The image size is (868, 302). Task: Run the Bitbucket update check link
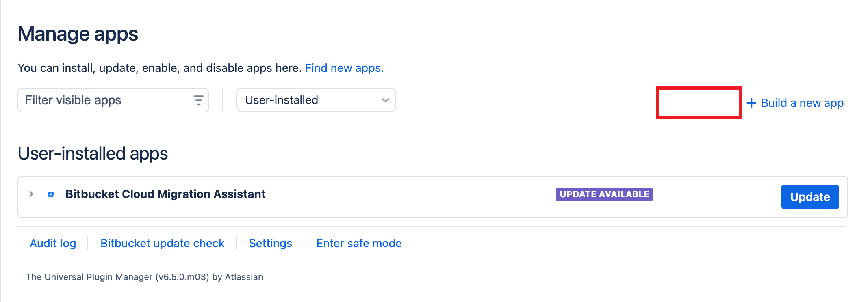[162, 244]
